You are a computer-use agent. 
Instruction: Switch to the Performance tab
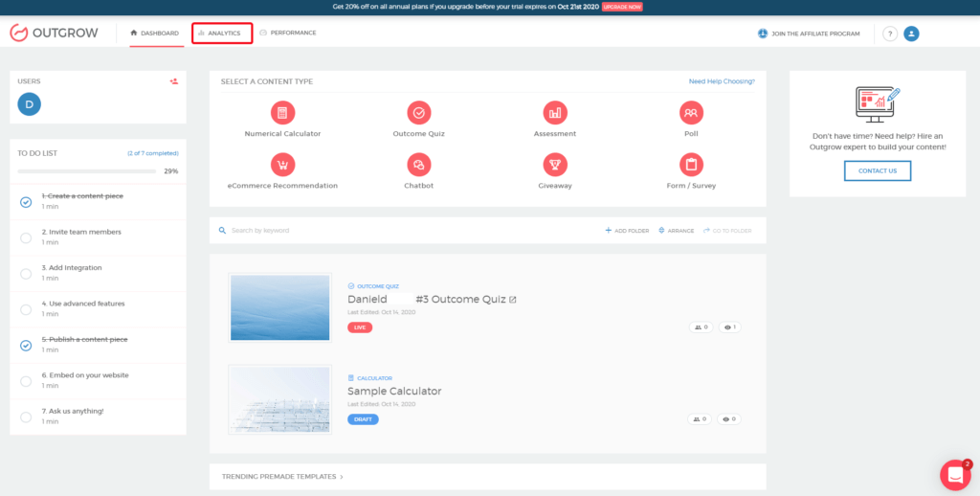click(287, 33)
